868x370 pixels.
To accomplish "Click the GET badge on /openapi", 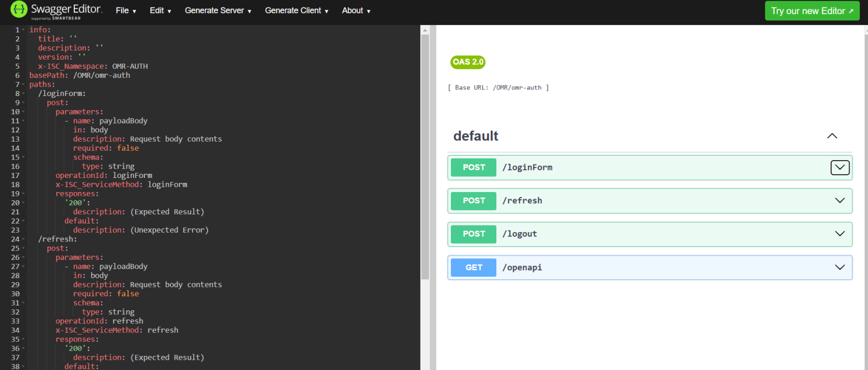I will click(x=474, y=267).
